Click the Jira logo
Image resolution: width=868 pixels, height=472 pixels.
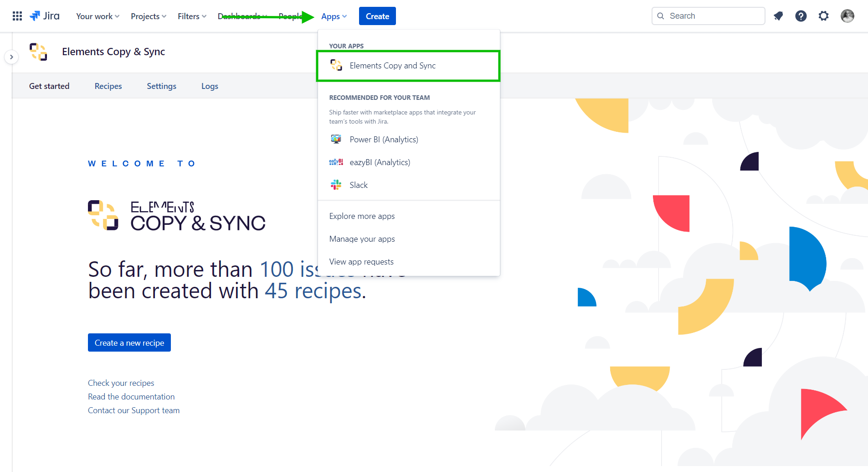45,16
